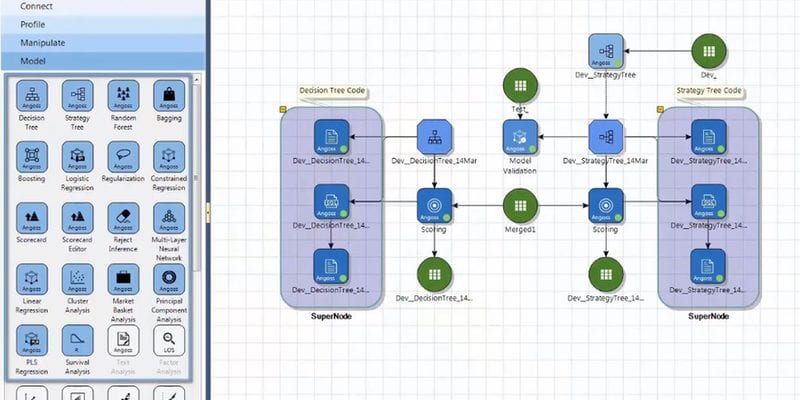
Task: Select Multi-Layer Neural Network icon
Action: 169,218
